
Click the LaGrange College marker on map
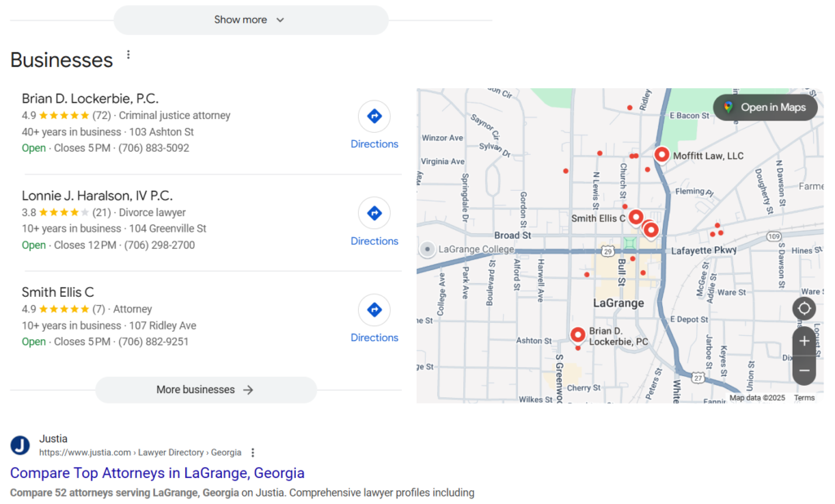[427, 250]
